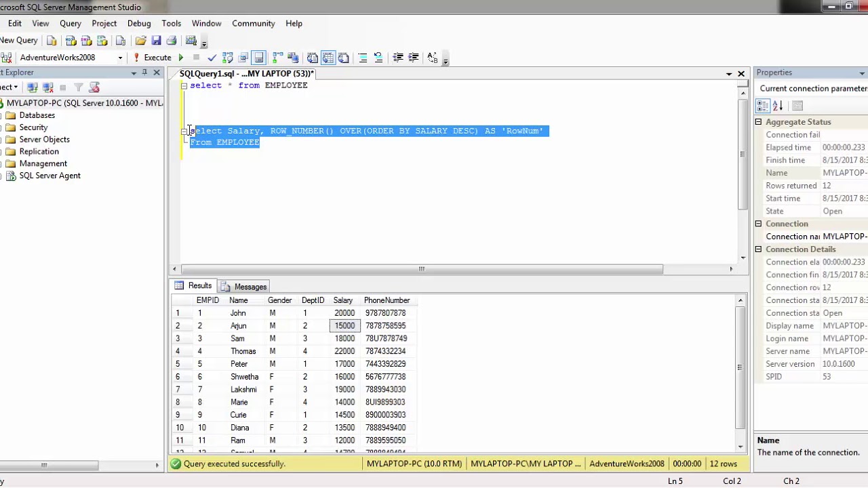Screen dimensions: 868x488
Task: Comment out the selected lines
Action: 363,58
